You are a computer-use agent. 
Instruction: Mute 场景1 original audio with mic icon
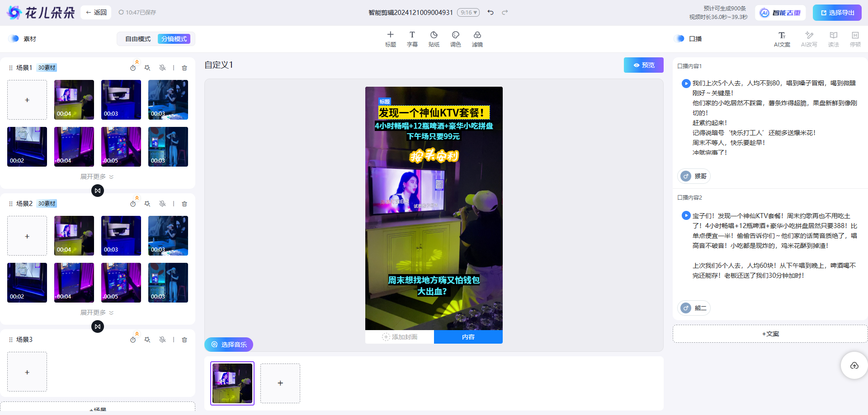pyautogui.click(x=162, y=67)
